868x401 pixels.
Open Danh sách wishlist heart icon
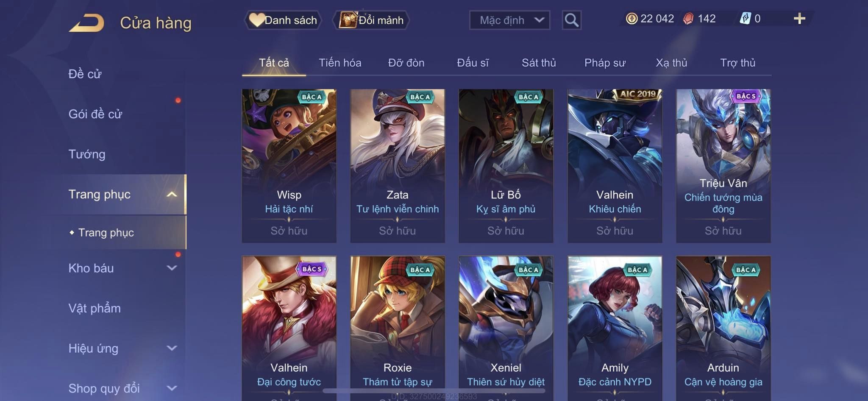(x=256, y=20)
